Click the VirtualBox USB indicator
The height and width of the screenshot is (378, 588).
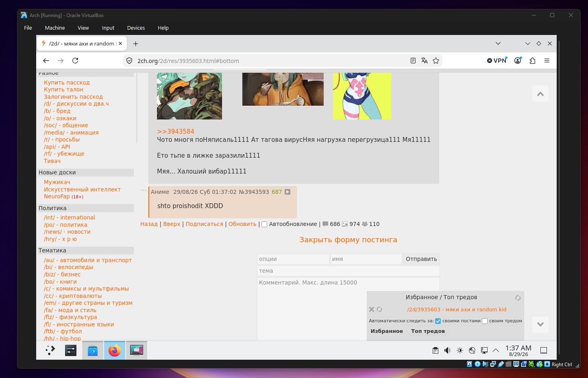(501, 364)
